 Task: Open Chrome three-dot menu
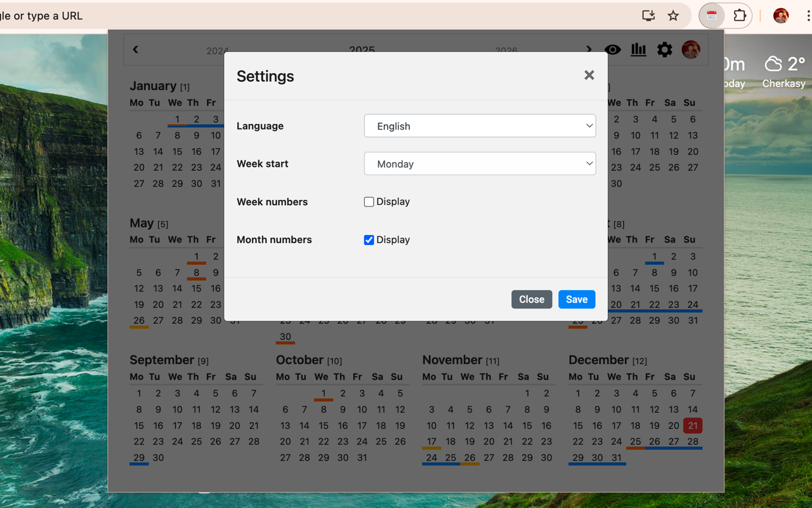pyautogui.click(x=808, y=16)
